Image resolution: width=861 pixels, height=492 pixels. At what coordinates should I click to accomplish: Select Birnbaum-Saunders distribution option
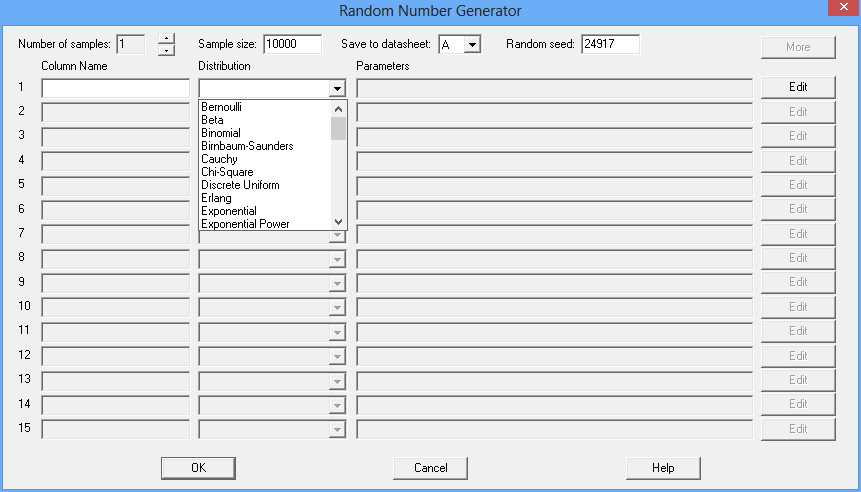[x=246, y=146]
